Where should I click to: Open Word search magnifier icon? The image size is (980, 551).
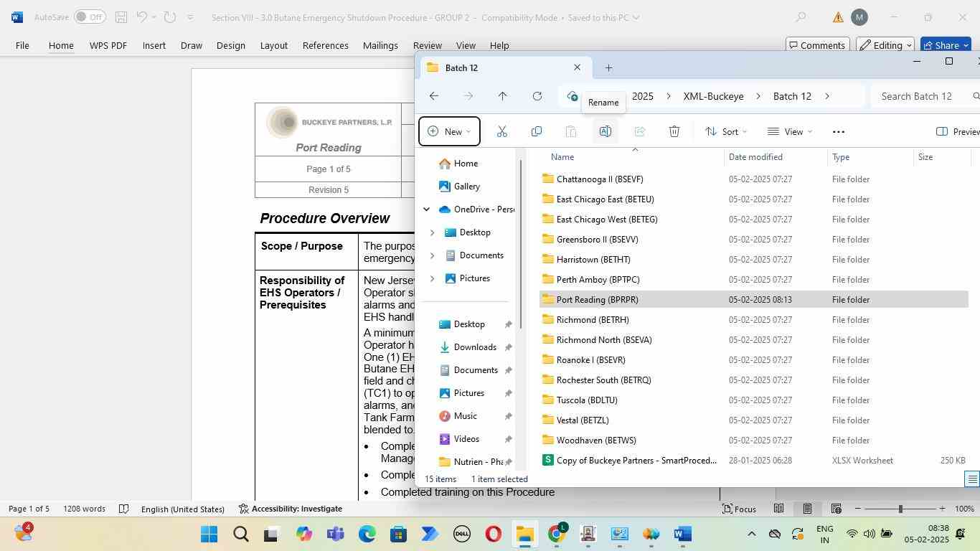801,17
